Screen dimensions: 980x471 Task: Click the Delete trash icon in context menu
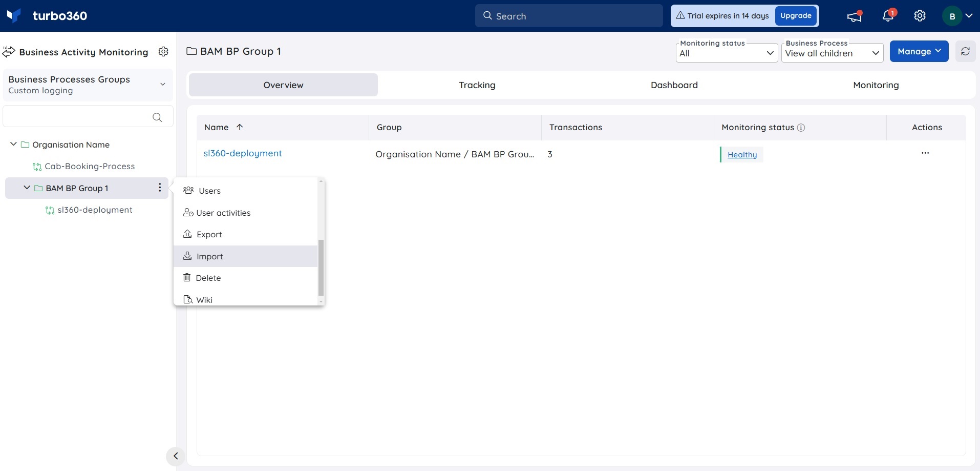click(x=187, y=277)
